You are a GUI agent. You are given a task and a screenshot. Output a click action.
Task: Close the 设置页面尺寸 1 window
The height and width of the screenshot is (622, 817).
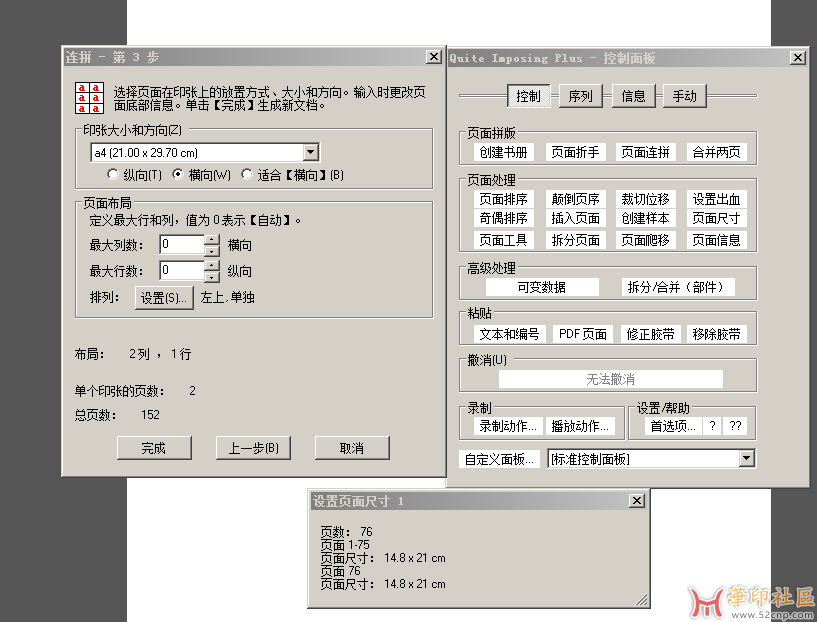click(x=637, y=501)
